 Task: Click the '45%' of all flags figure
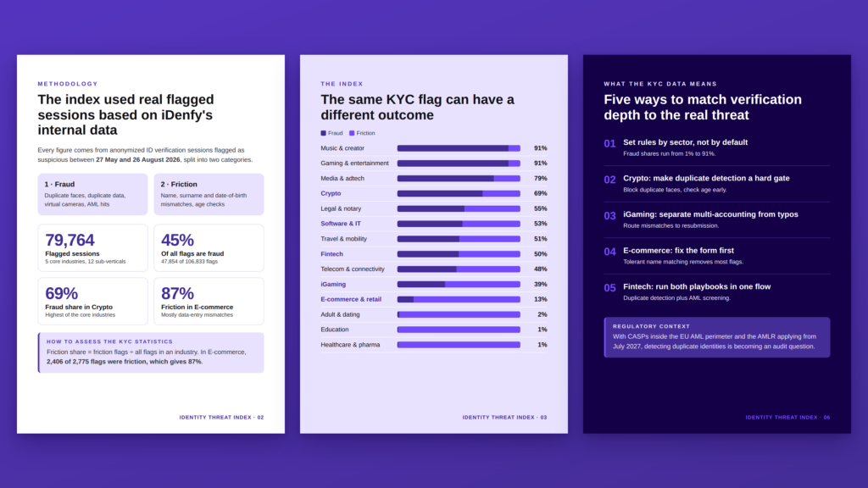pyautogui.click(x=177, y=240)
